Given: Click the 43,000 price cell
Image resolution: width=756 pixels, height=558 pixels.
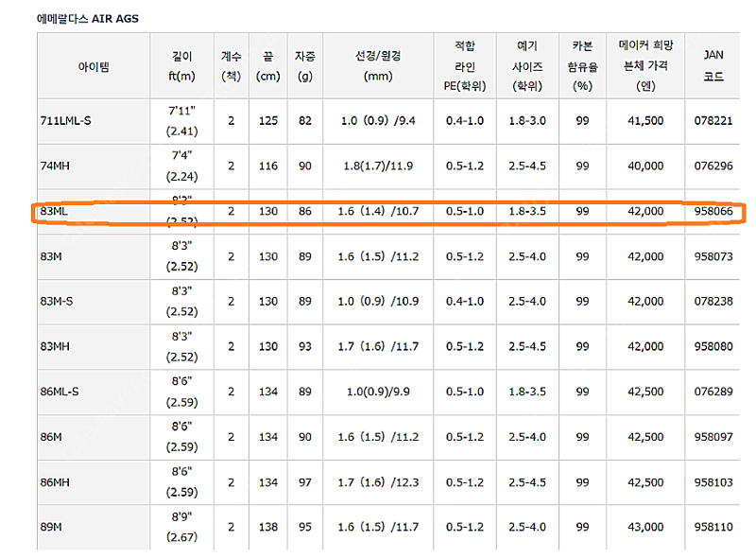Looking at the screenshot, I should 647,526.
